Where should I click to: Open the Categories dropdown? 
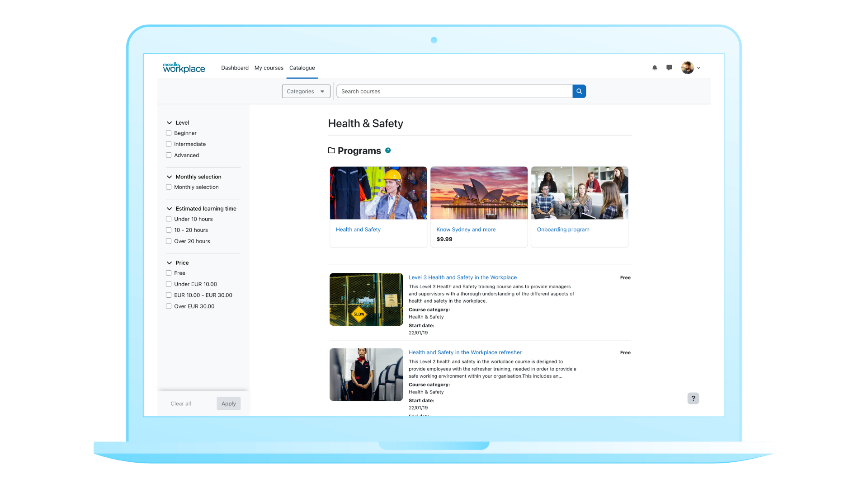coord(306,91)
